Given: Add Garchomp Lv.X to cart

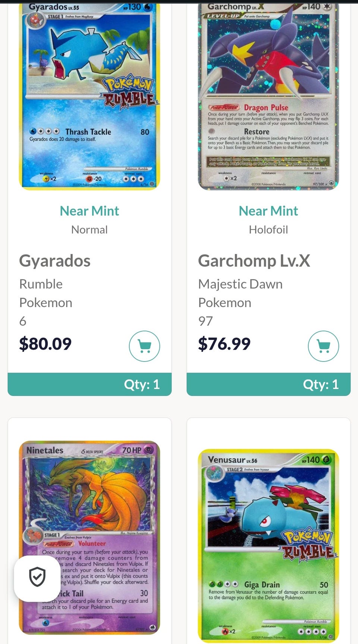Looking at the screenshot, I should (323, 346).
